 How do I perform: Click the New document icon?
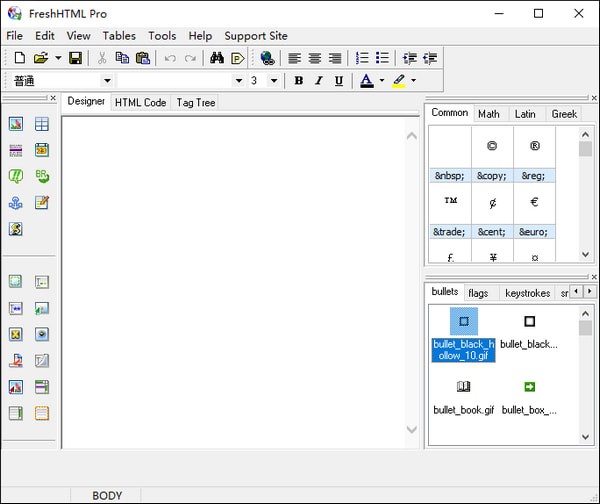click(x=19, y=58)
